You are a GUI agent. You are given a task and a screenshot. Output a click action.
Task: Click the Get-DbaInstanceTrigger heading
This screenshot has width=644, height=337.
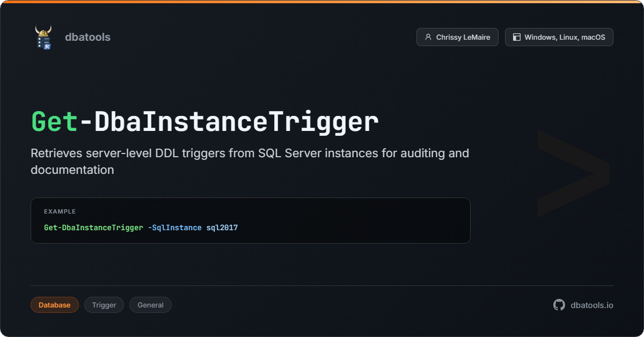(205, 122)
